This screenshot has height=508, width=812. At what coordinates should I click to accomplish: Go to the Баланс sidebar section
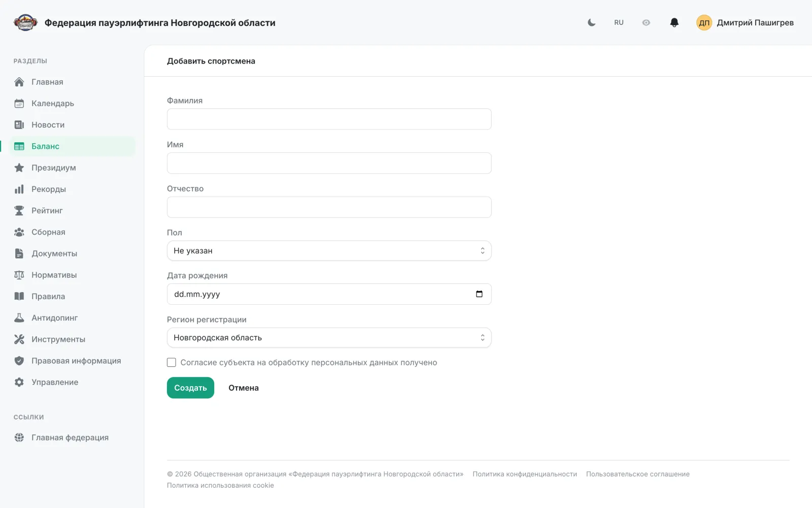click(72, 146)
